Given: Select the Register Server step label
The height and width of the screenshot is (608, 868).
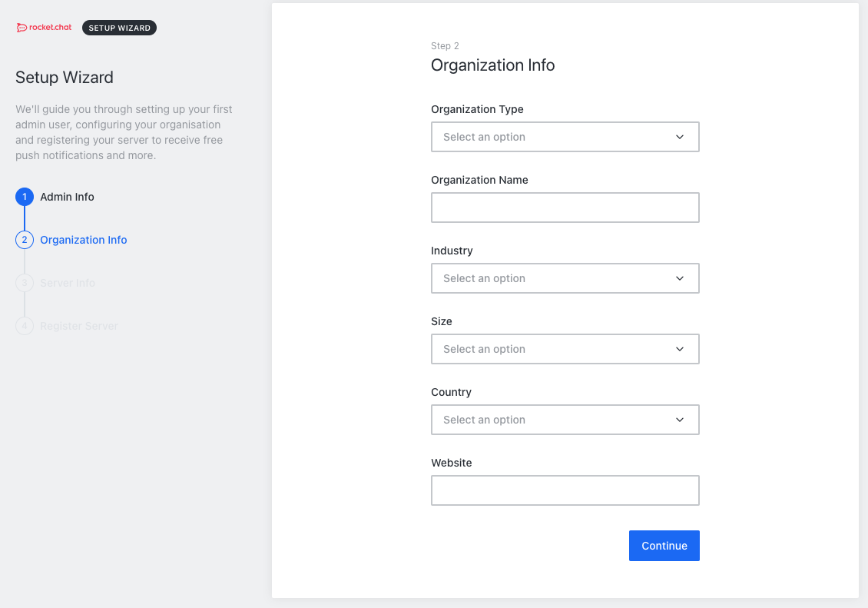Looking at the screenshot, I should pyautogui.click(x=79, y=326).
